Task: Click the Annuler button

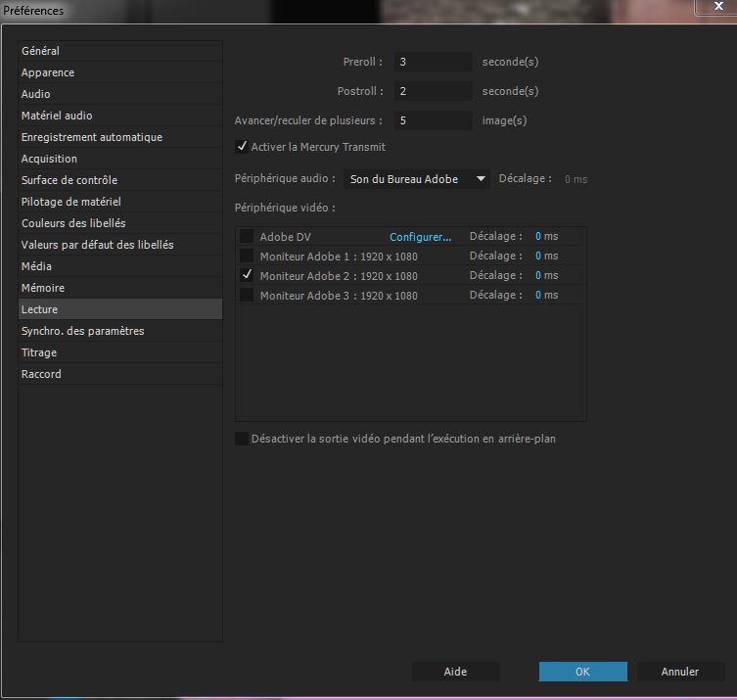Action: coord(680,672)
